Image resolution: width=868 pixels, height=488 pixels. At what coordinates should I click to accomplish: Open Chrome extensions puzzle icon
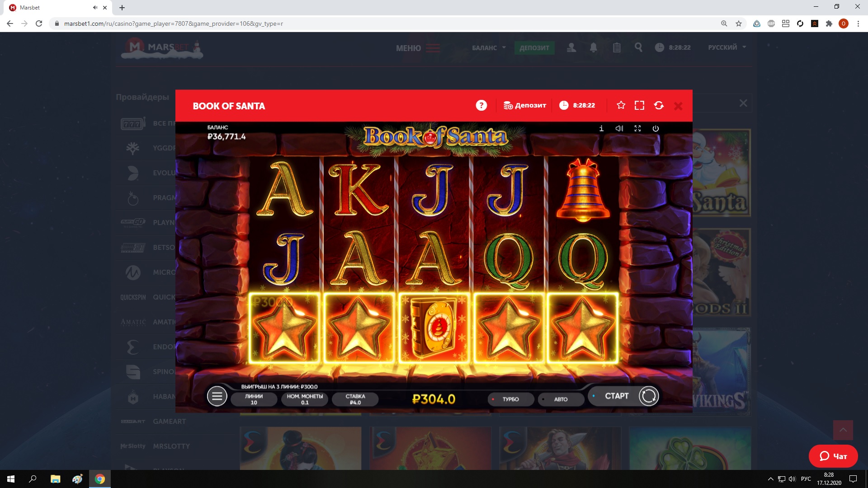[829, 23]
